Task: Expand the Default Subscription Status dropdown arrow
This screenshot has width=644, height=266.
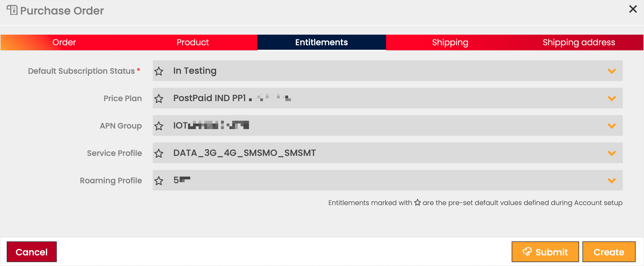Action: (x=612, y=71)
